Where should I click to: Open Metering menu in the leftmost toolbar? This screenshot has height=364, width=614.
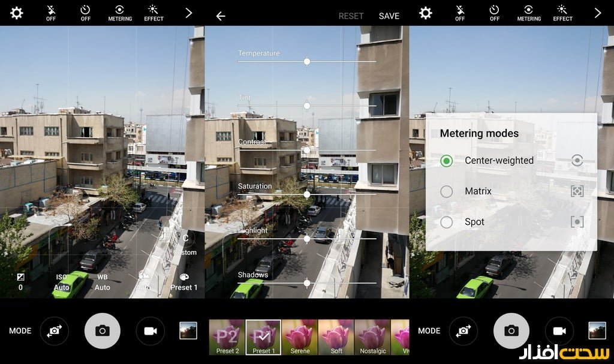tap(120, 13)
